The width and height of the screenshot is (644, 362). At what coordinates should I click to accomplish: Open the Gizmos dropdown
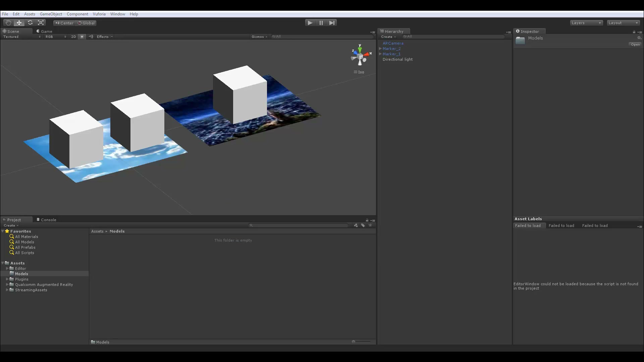pyautogui.click(x=259, y=37)
